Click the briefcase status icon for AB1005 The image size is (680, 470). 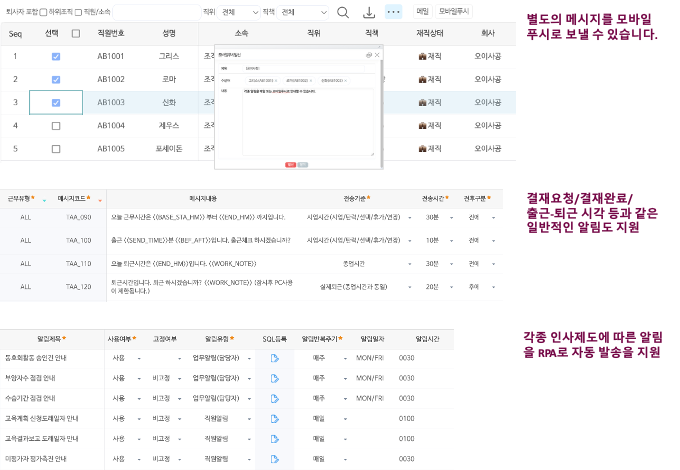[x=422, y=148]
